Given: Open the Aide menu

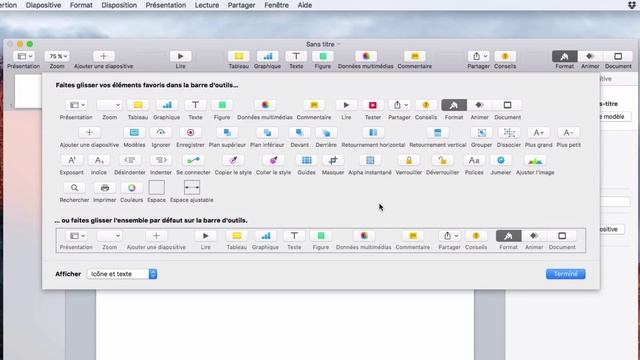Looking at the screenshot, I should click(x=305, y=5).
